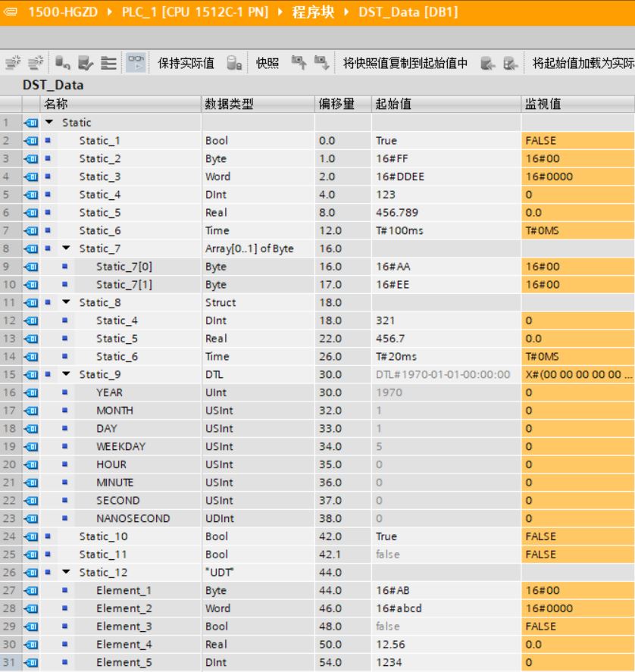The width and height of the screenshot is (635, 672).
Task: Click the insert row toolbar icon
Action: point(13,63)
